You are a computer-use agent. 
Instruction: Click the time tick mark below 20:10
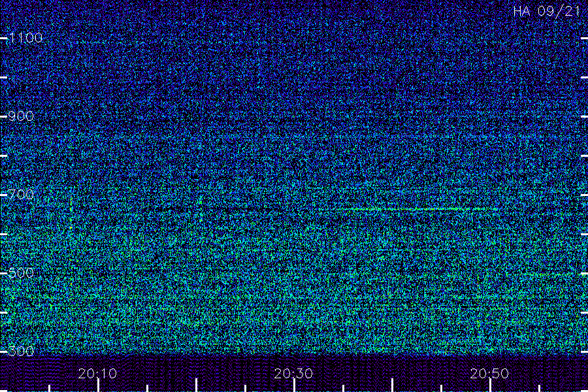coord(98,385)
